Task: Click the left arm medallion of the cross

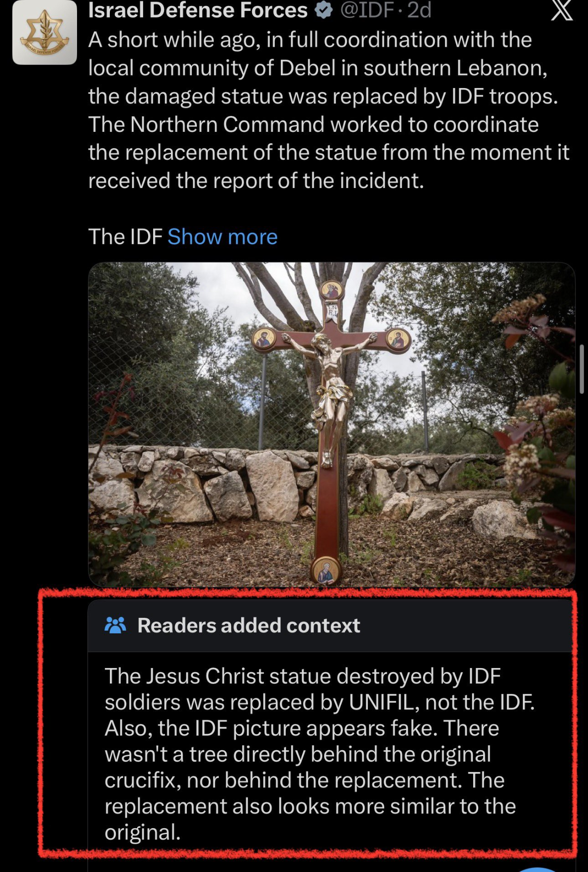Action: click(264, 339)
